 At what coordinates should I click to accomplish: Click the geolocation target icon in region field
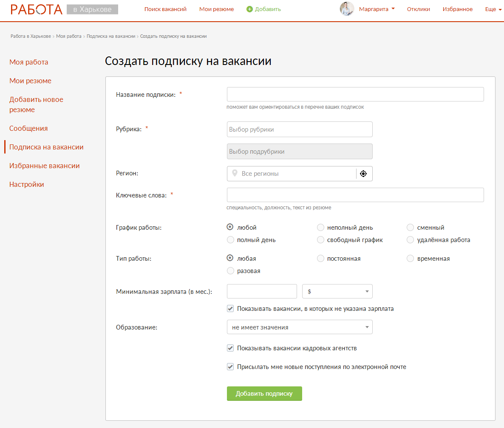point(363,174)
